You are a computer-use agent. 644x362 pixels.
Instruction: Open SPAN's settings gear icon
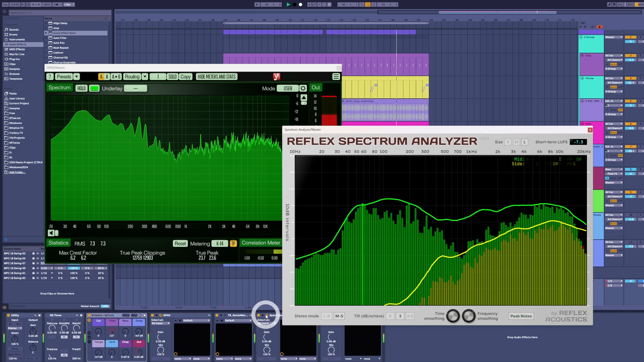click(x=303, y=88)
